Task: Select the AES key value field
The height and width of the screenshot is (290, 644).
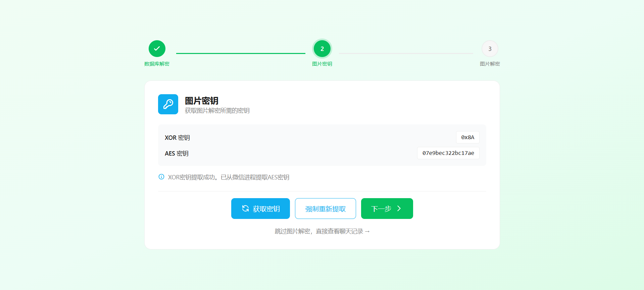Action: point(448,153)
